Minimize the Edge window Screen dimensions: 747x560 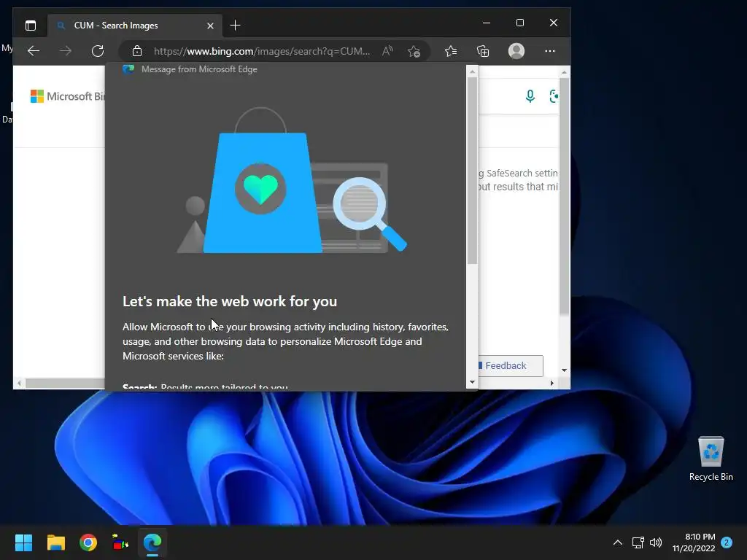point(487,23)
